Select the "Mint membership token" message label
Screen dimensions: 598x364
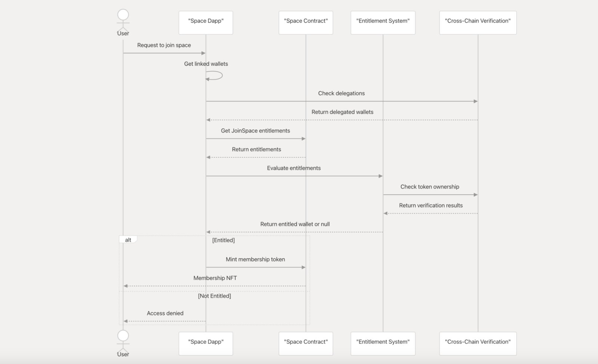coord(255,259)
